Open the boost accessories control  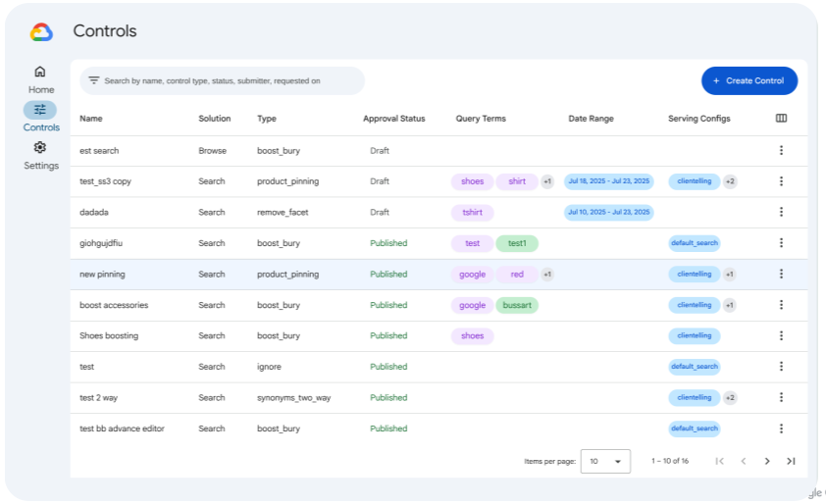point(114,305)
